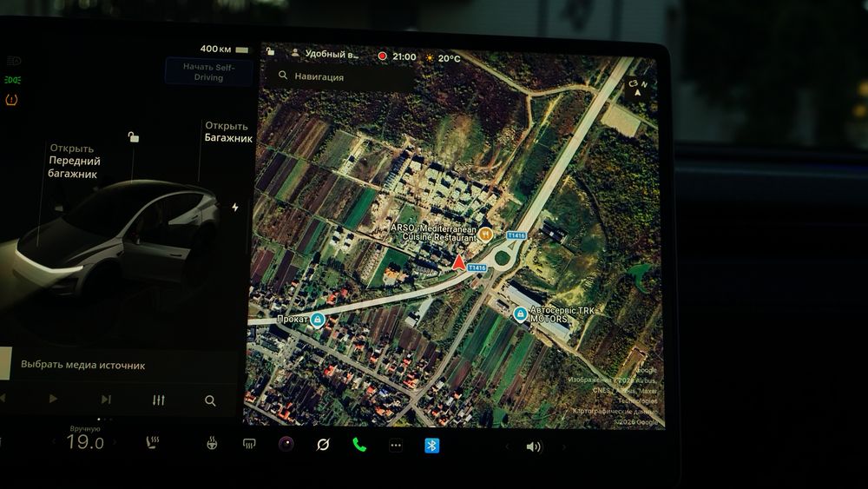Tap the red vehicle location arrow
The image size is (868, 489).
click(459, 262)
